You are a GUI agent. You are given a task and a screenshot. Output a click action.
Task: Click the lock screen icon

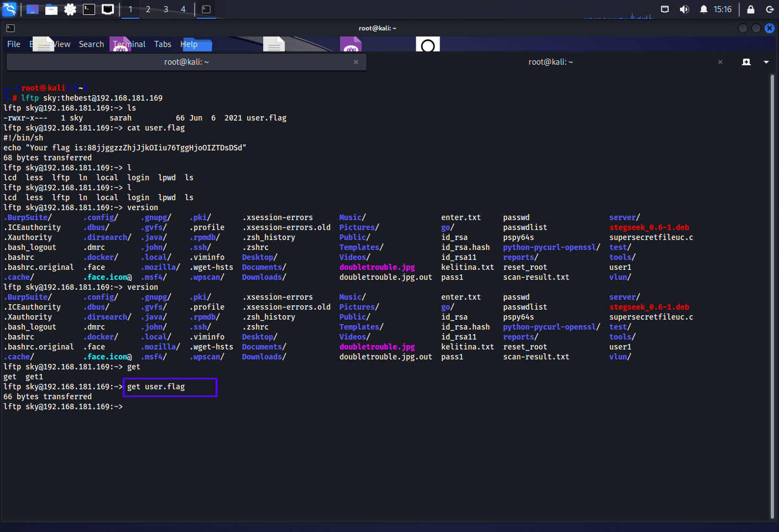tap(751, 9)
